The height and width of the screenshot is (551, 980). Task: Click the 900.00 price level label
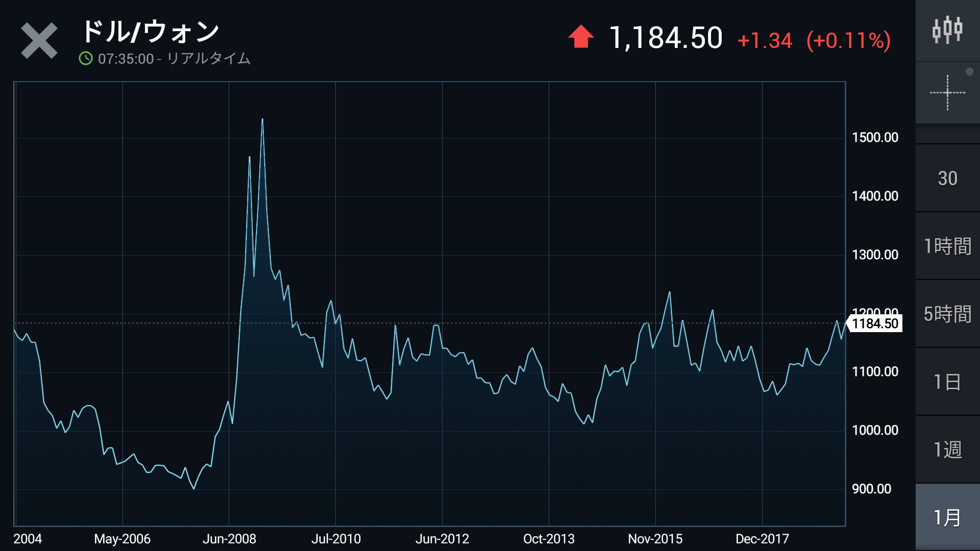click(871, 489)
